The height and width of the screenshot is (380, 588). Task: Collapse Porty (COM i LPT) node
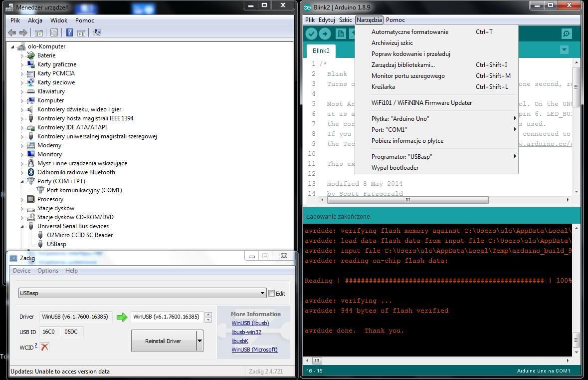tap(22, 182)
